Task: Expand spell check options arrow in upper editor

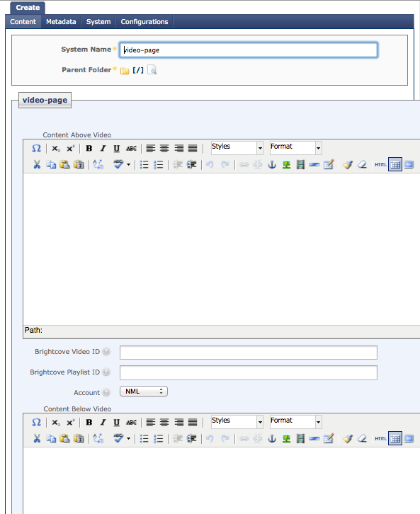Action: click(x=128, y=164)
